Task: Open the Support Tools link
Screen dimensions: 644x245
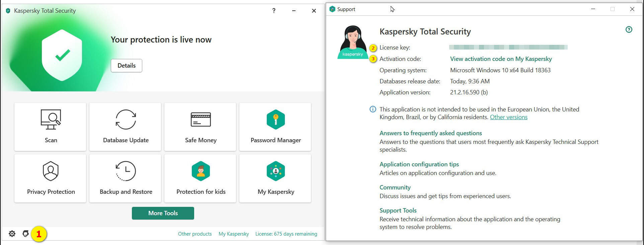Action: point(398,211)
